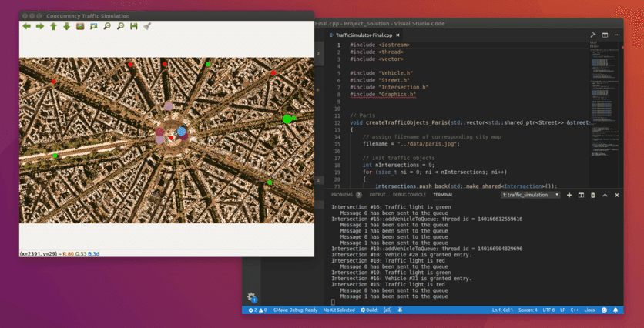Viewport: 644px width, 328px height.
Task: Open the traffic_simulation terminal selector dropdown
Action: (x=530, y=195)
